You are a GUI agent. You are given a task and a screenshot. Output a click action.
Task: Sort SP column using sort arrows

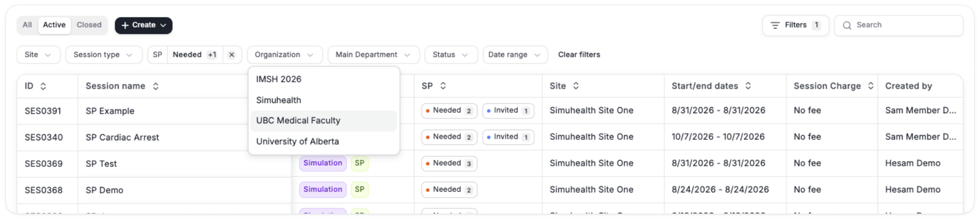pyautogui.click(x=443, y=86)
